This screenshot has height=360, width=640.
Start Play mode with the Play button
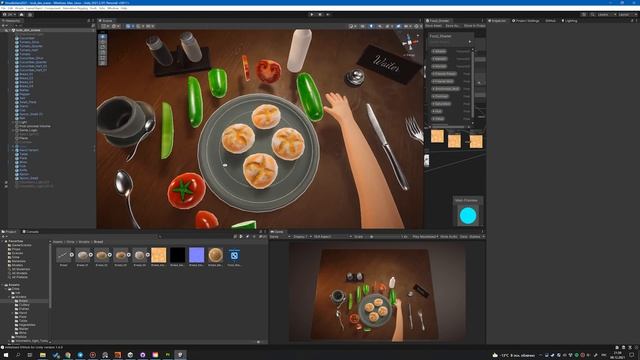click(312, 14)
